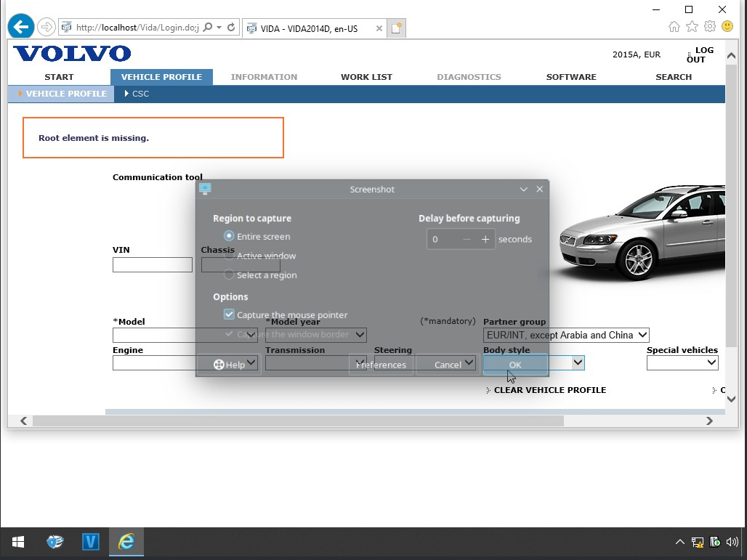Open the favorites star icon
This screenshot has width=747, height=560.
coord(692,27)
